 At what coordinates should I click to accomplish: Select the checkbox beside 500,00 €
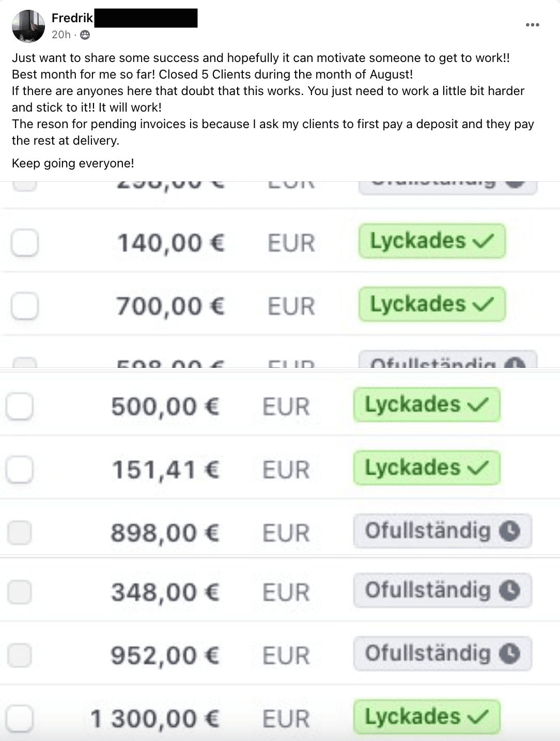pos(20,406)
